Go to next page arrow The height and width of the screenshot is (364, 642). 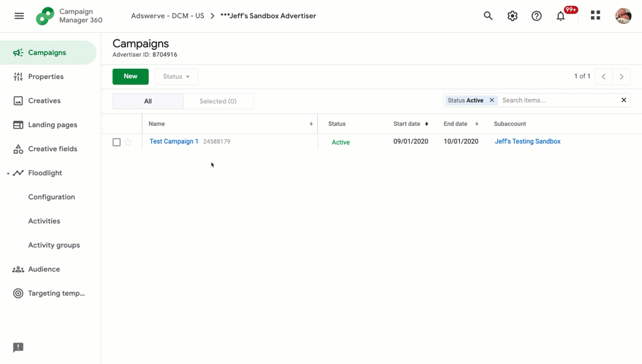[x=621, y=76]
